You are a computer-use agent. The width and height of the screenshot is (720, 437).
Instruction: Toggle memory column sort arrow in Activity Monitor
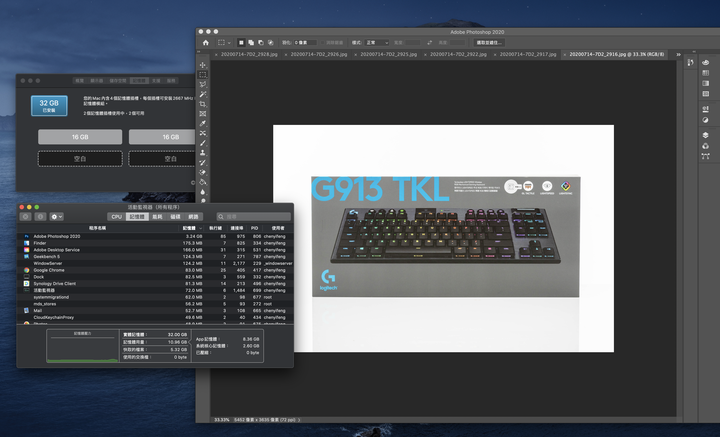click(200, 228)
